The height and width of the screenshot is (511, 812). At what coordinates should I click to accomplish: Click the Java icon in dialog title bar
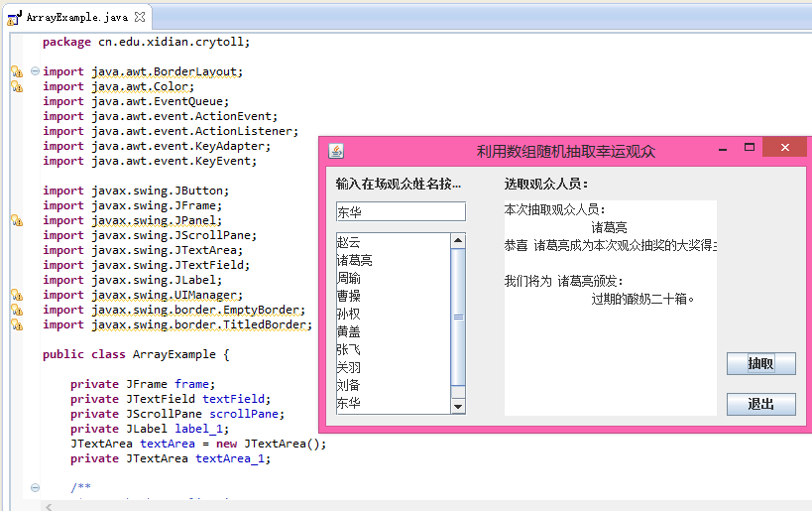point(336,151)
